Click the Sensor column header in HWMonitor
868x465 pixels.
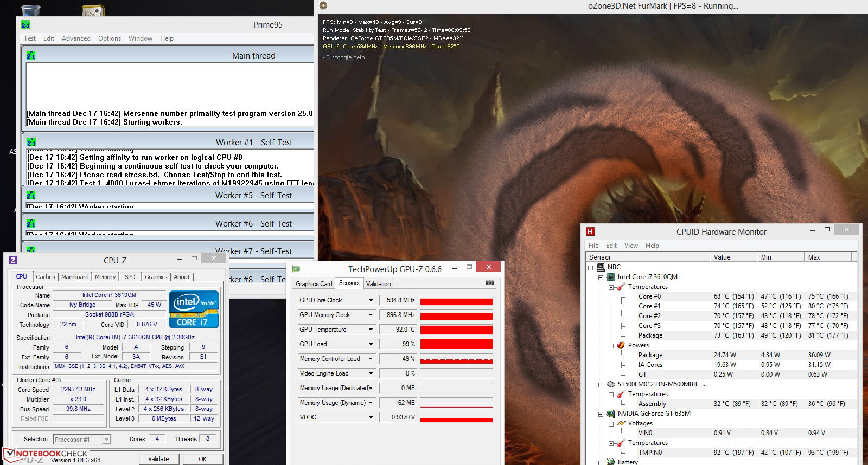coord(648,257)
